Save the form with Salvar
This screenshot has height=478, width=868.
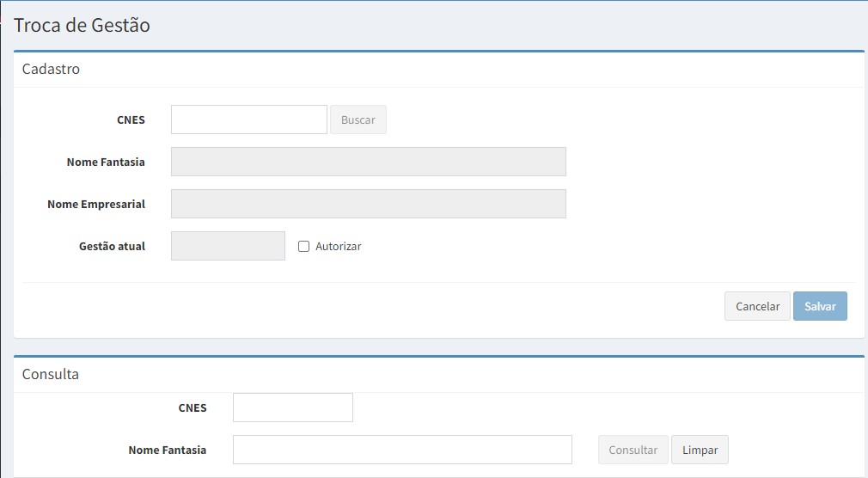tap(819, 306)
